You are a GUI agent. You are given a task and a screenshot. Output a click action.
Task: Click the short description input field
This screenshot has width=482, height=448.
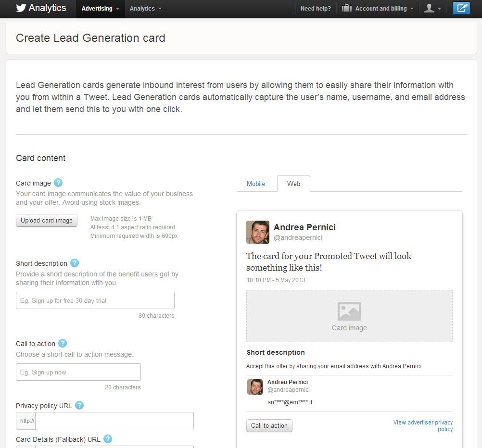(95, 300)
